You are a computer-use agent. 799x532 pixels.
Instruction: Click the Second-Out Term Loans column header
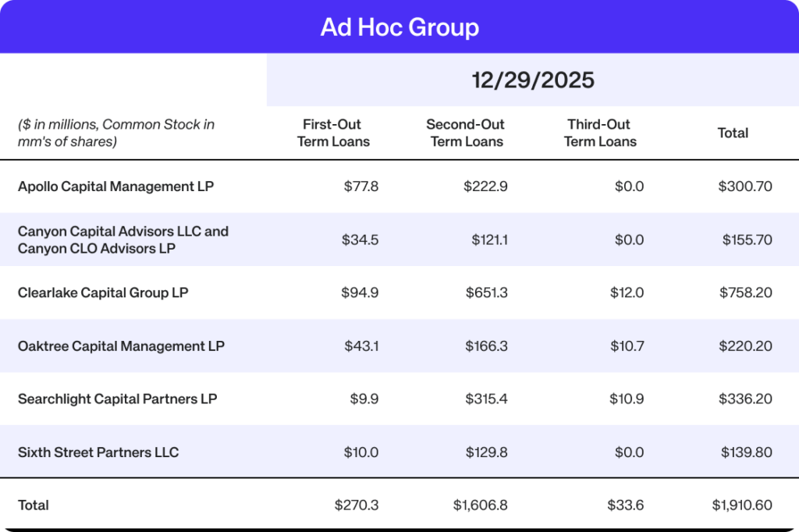pyautogui.click(x=466, y=133)
